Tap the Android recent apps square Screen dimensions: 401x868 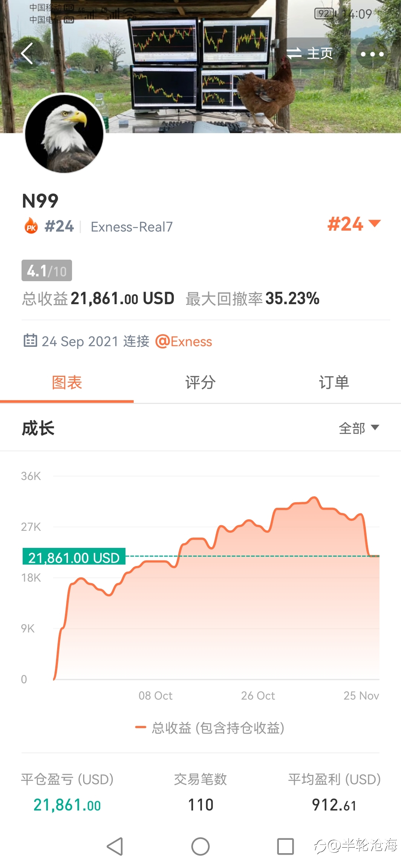[286, 846]
